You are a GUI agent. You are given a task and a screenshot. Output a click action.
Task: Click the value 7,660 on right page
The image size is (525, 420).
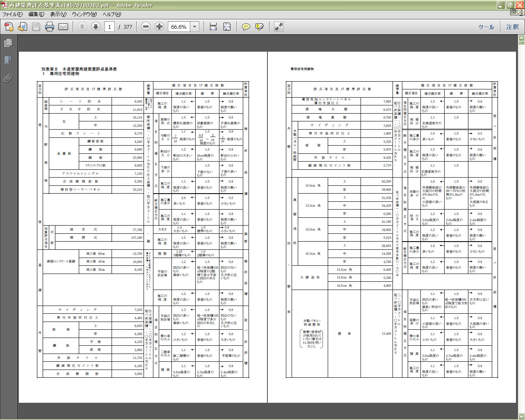click(387, 101)
